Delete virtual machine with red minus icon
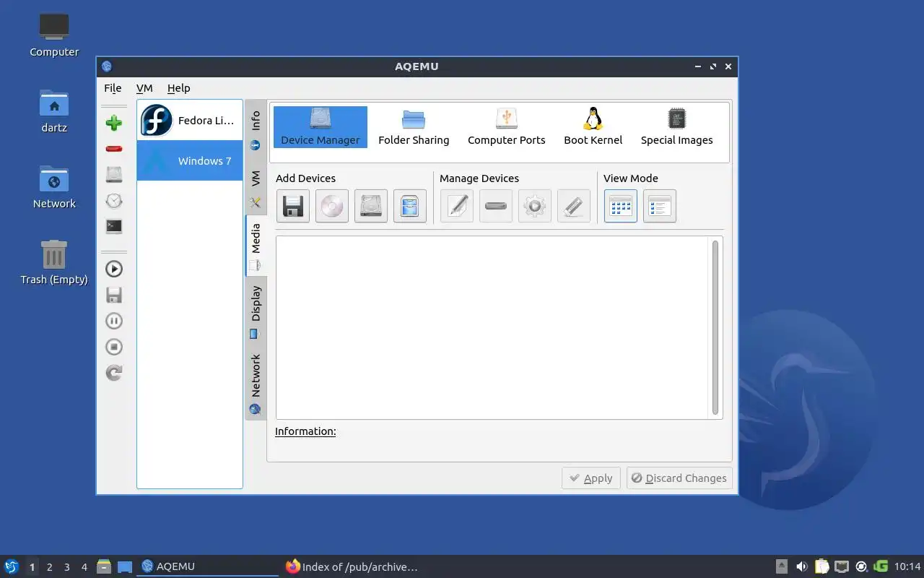The height and width of the screenshot is (578, 924). pyautogui.click(x=113, y=149)
